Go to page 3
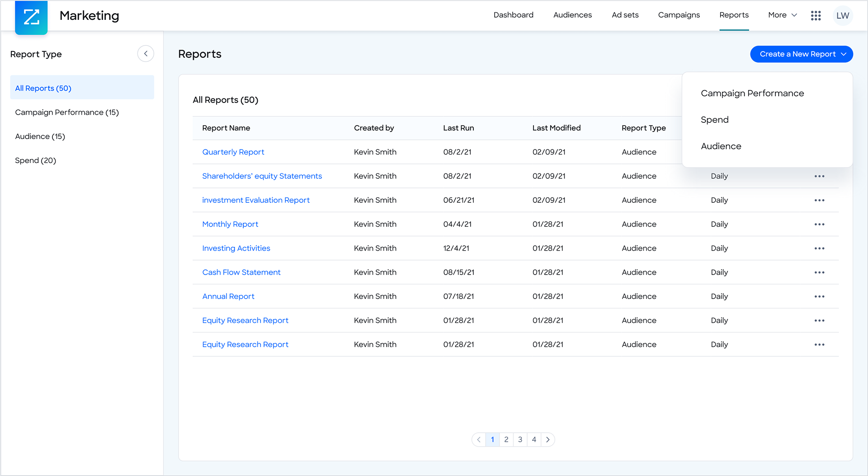Image resolution: width=868 pixels, height=476 pixels. (520, 439)
